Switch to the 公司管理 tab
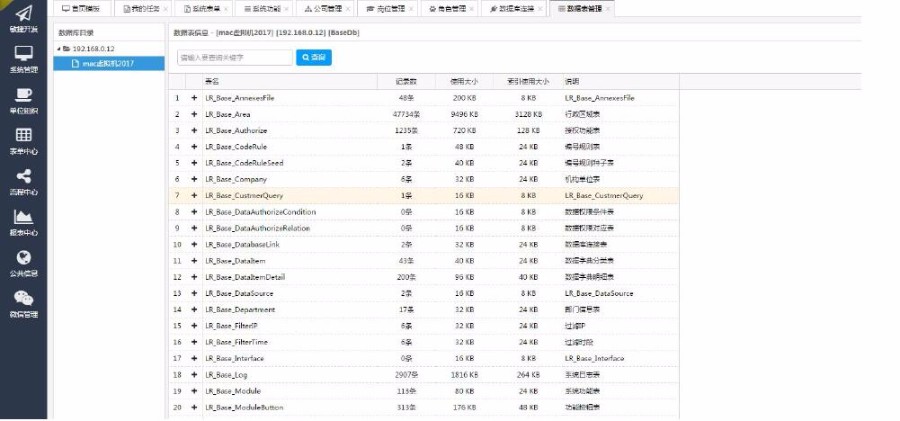900x421 pixels. pos(323,9)
